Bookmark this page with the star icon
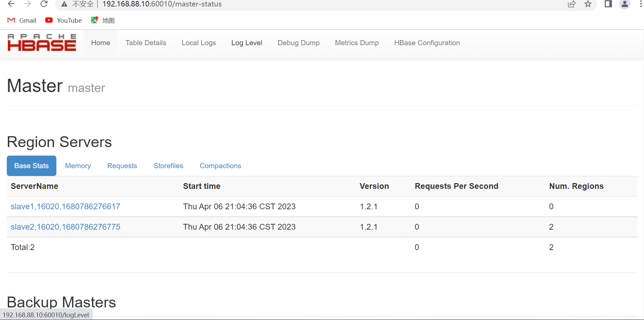 click(588, 4)
